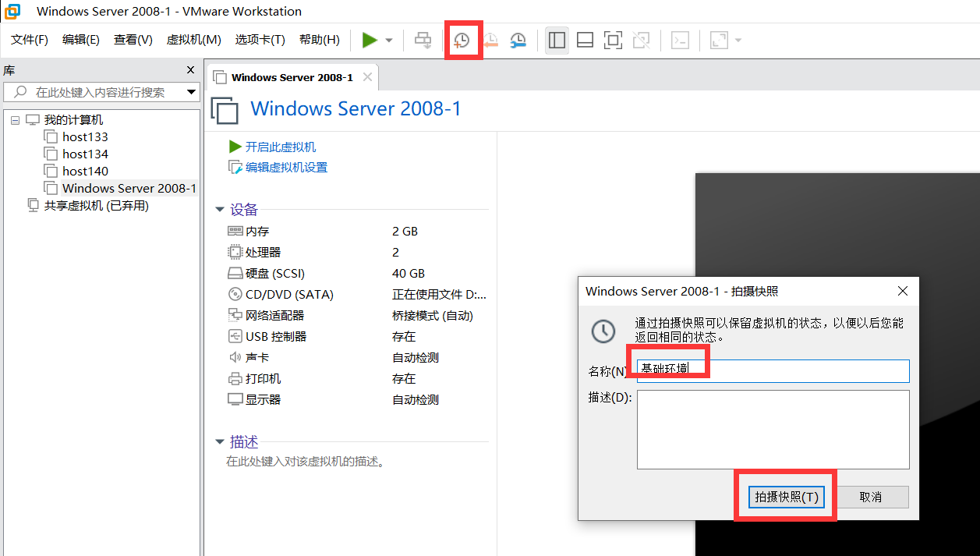
Task: Switch to the Windows Server 2008-1 tab
Action: tap(292, 77)
